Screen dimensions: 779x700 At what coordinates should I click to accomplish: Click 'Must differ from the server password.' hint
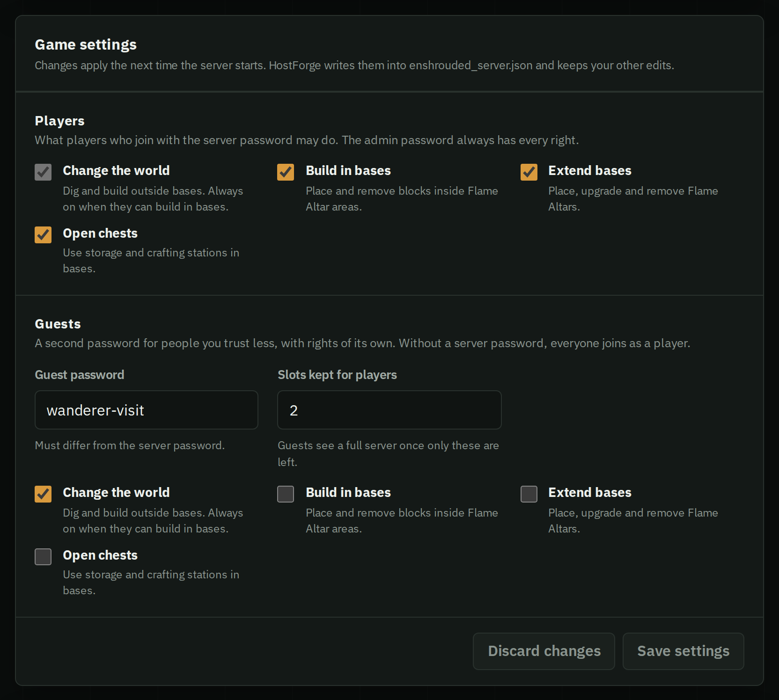click(130, 445)
